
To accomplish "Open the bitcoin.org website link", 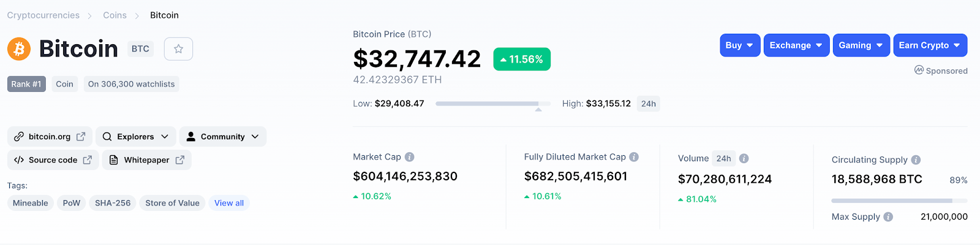I will (50, 137).
